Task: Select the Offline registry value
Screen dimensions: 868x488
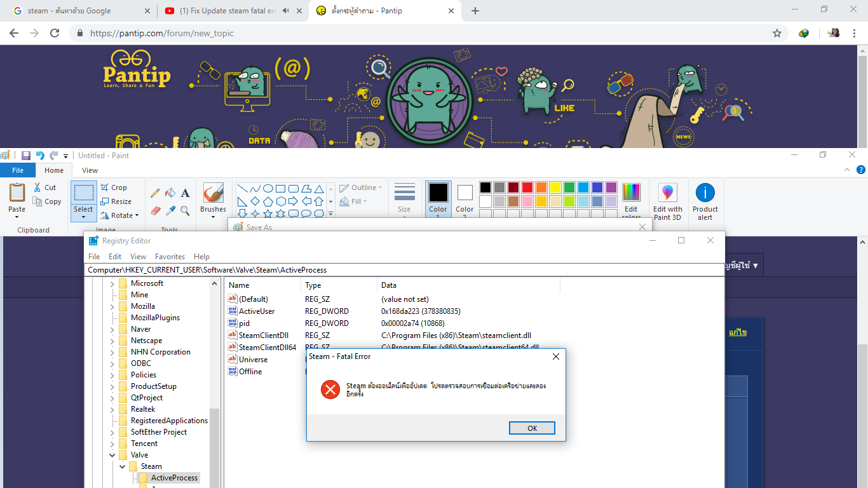Action: coord(250,371)
